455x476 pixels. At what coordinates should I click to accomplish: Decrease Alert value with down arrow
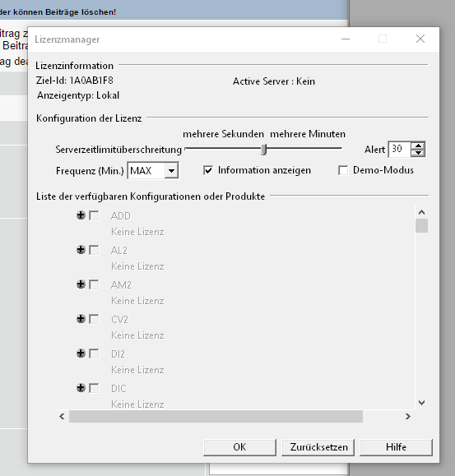(x=418, y=153)
